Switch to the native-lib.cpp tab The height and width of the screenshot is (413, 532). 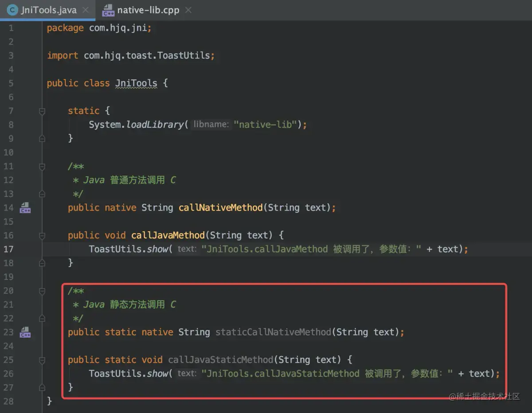pyautogui.click(x=148, y=10)
